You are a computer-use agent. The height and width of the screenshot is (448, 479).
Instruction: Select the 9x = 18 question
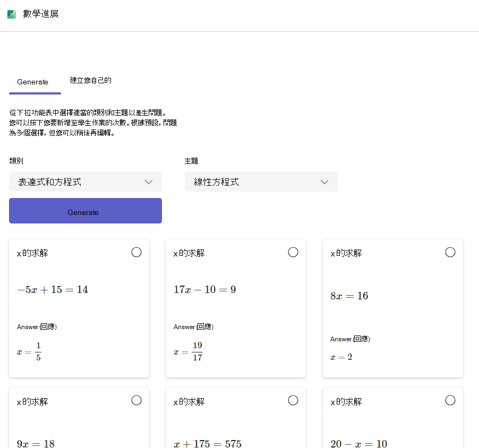click(136, 400)
